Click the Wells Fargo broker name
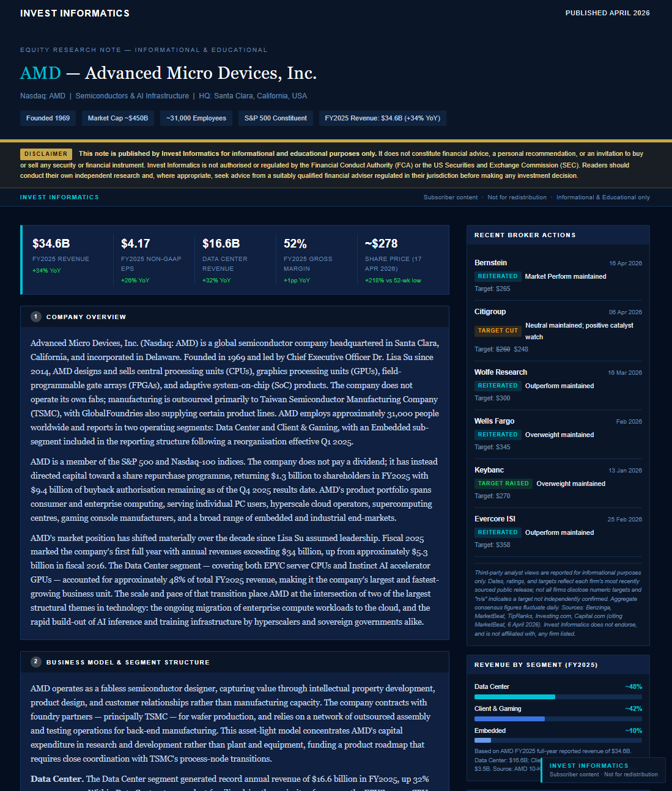Screen dimensions: 672x791 pos(494,421)
